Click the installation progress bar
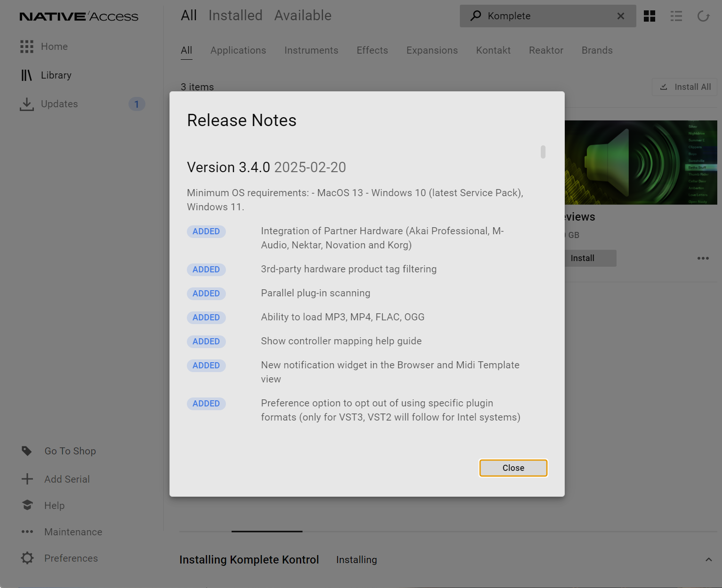The width and height of the screenshot is (722, 588). [448, 532]
